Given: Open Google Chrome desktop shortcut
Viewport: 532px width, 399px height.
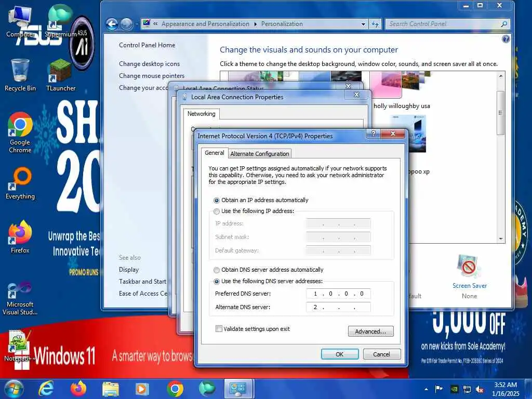Looking at the screenshot, I should (x=20, y=132).
